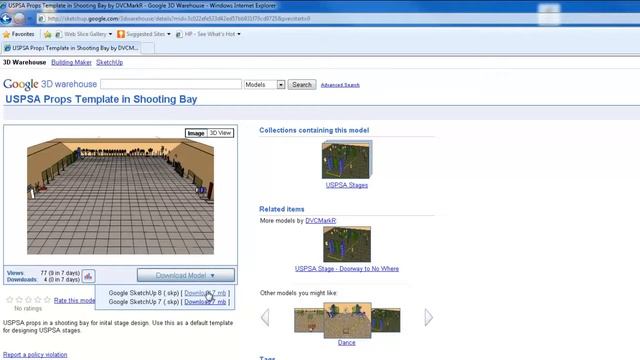Toggle the Download Model dropdown button
Image resolution: width=640 pixels, height=360 pixels.
(x=186, y=276)
